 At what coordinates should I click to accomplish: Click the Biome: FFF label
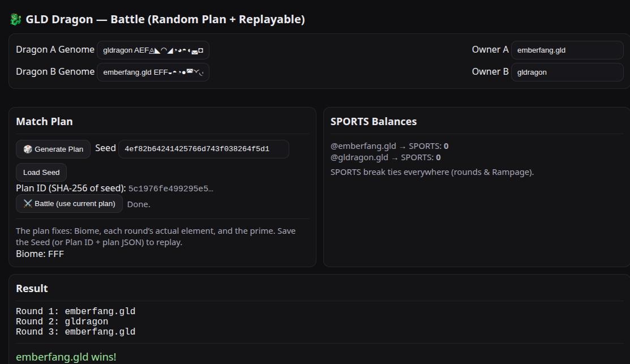[40, 254]
